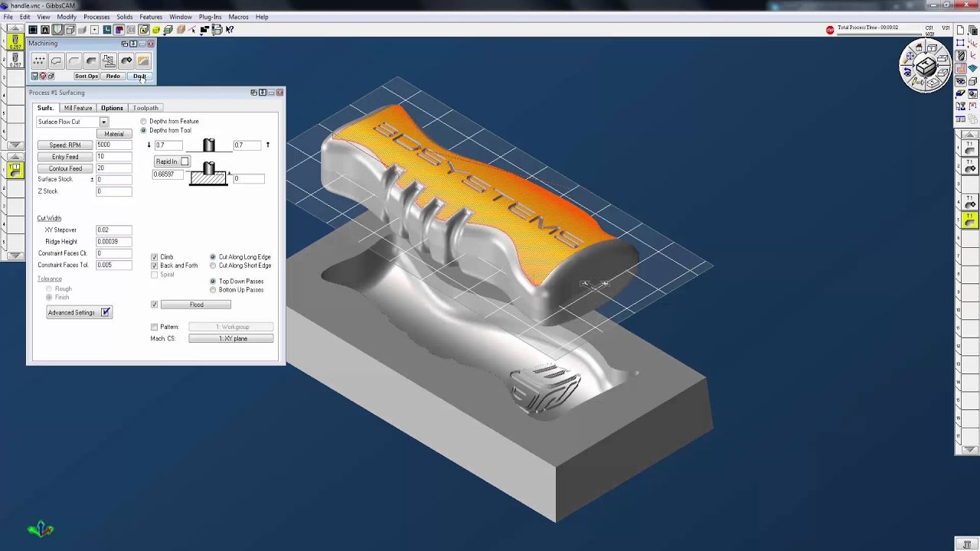Click the grey solid cube icon in right palette
The width and height of the screenshot is (980, 551).
click(973, 81)
